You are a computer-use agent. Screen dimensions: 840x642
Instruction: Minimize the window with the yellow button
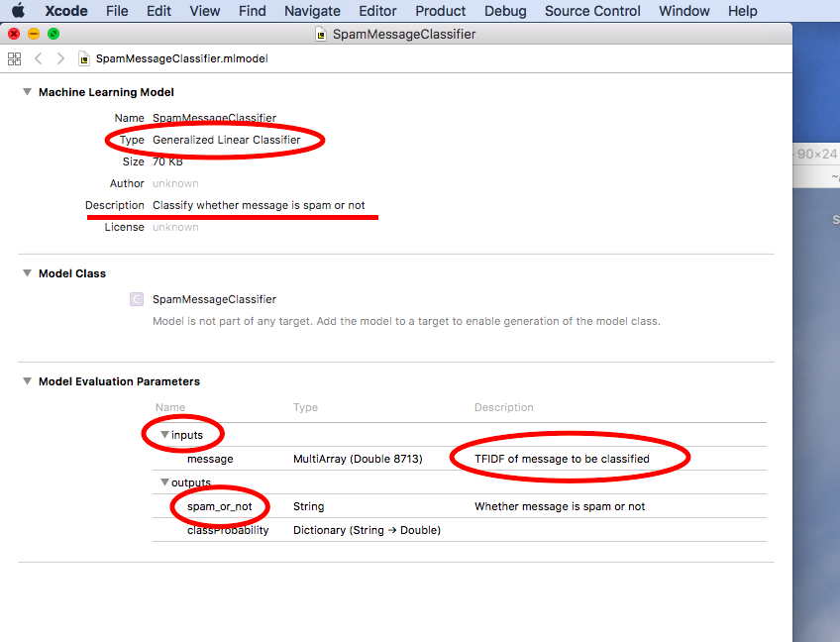coord(34,35)
